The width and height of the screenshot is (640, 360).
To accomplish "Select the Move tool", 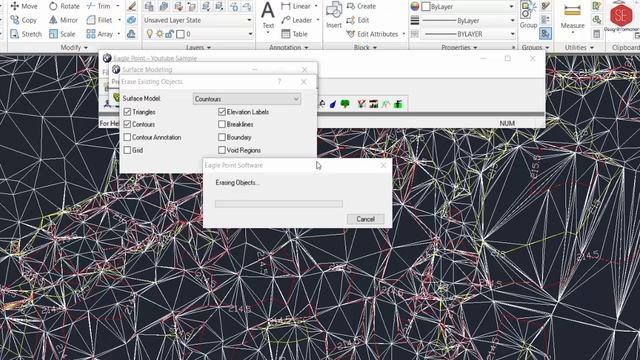I will 24,6.
